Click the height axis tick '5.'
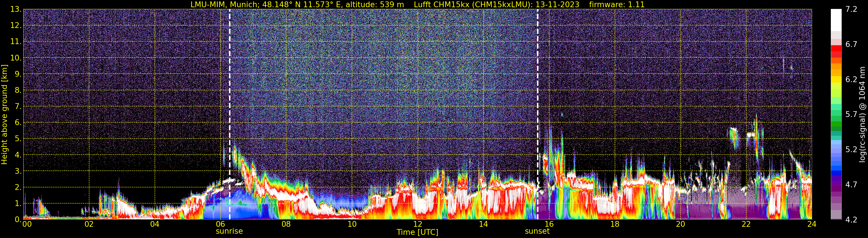The image size is (868, 238). [18, 139]
